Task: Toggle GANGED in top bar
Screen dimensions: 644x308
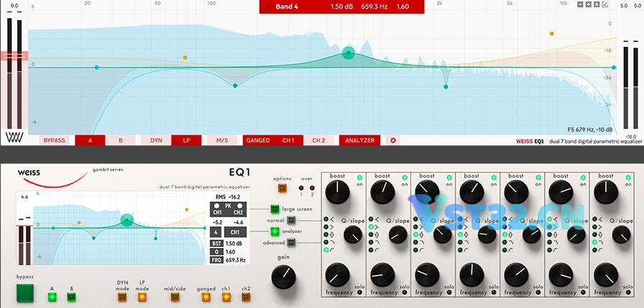Action: pyautogui.click(x=258, y=140)
